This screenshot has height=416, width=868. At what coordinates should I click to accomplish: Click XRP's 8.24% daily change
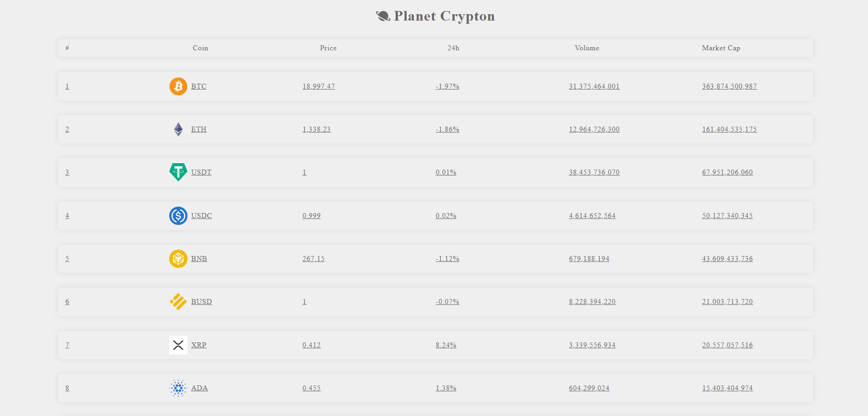(x=446, y=345)
